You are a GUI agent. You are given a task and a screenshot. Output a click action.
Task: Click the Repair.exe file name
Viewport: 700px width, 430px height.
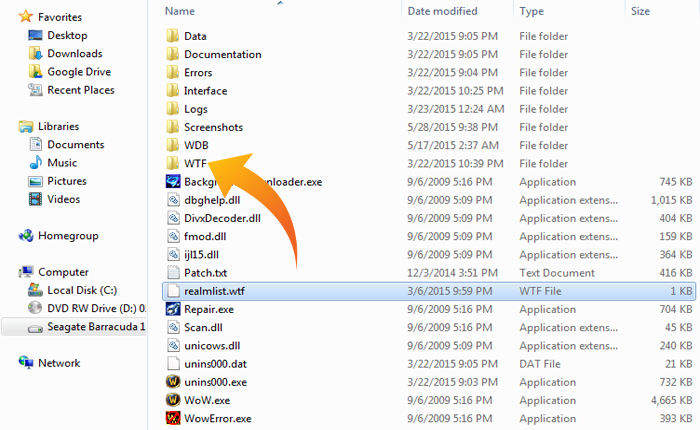click(209, 309)
